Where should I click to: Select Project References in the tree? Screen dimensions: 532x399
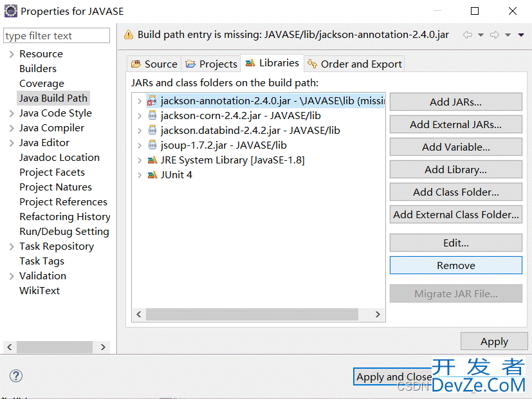(64, 202)
